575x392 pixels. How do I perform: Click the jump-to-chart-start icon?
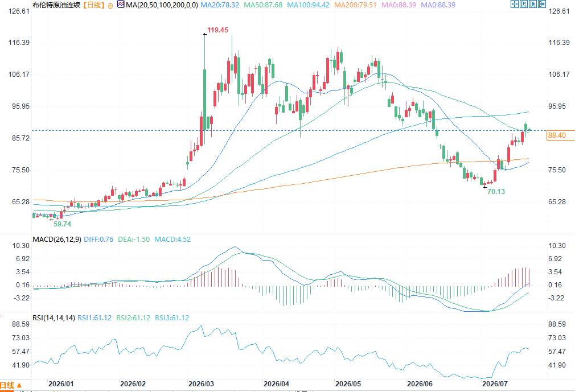pyautogui.click(x=524, y=4)
